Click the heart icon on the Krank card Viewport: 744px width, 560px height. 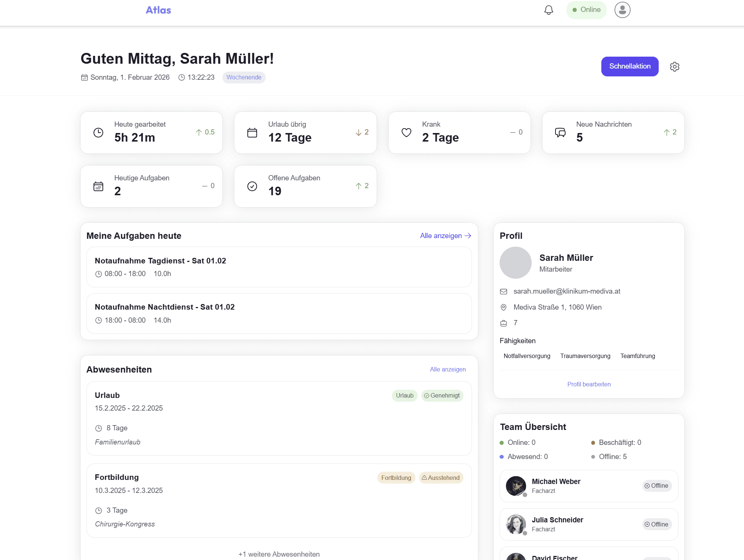click(x=406, y=132)
